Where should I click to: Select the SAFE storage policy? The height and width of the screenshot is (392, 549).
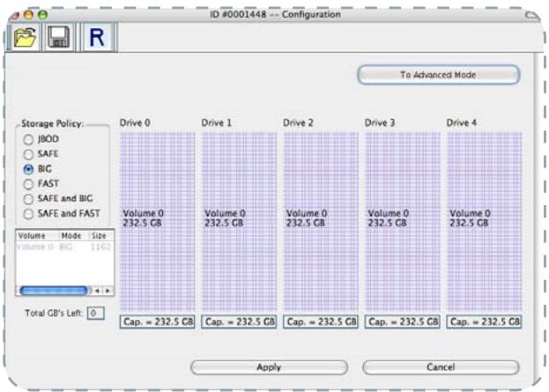[28, 154]
